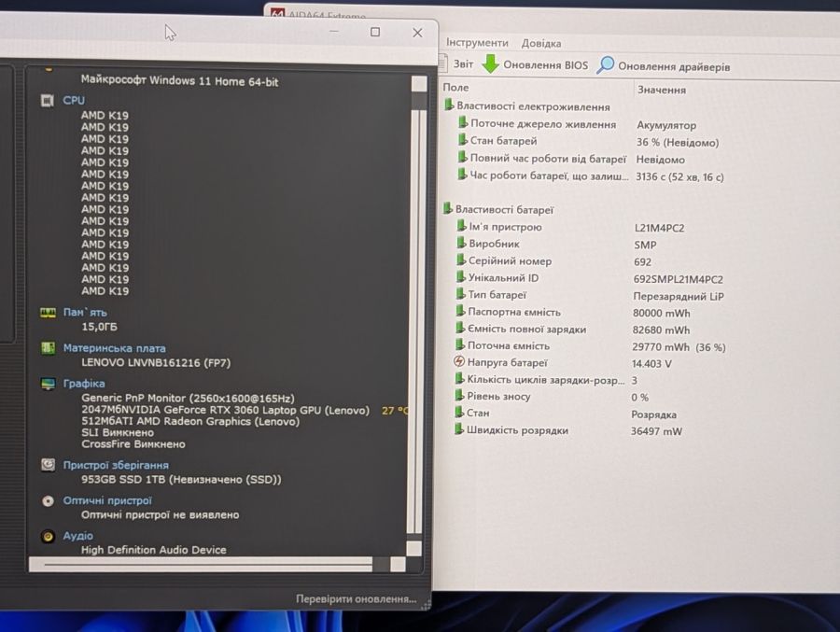Select the '953GB SSD 1TB' storage line
Viewport: 840px width, 632px height.
click(x=181, y=479)
